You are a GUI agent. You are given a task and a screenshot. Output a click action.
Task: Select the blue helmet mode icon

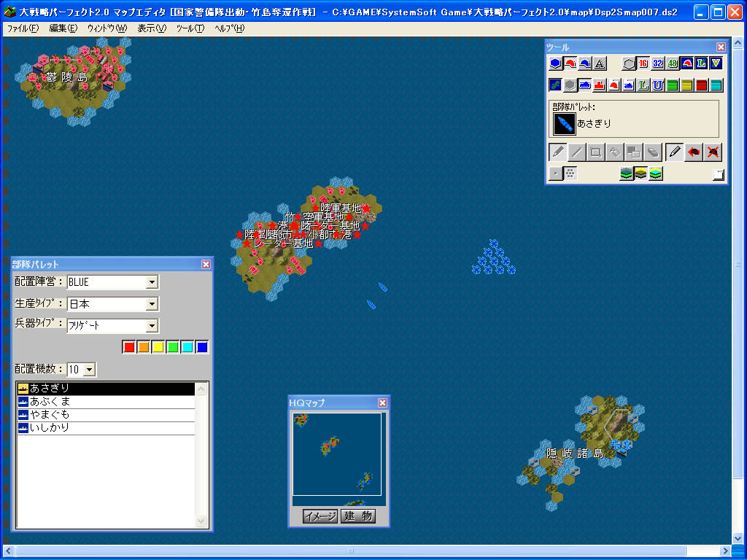pyautogui.click(x=585, y=63)
